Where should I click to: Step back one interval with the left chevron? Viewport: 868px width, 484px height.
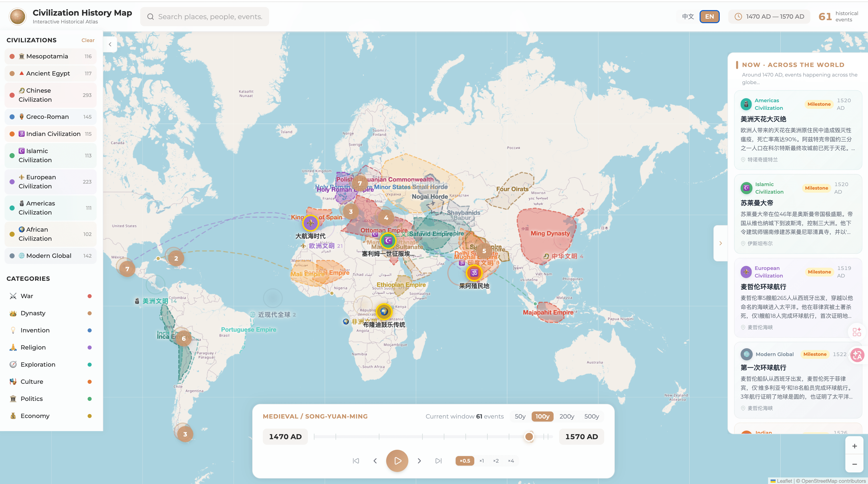click(375, 461)
